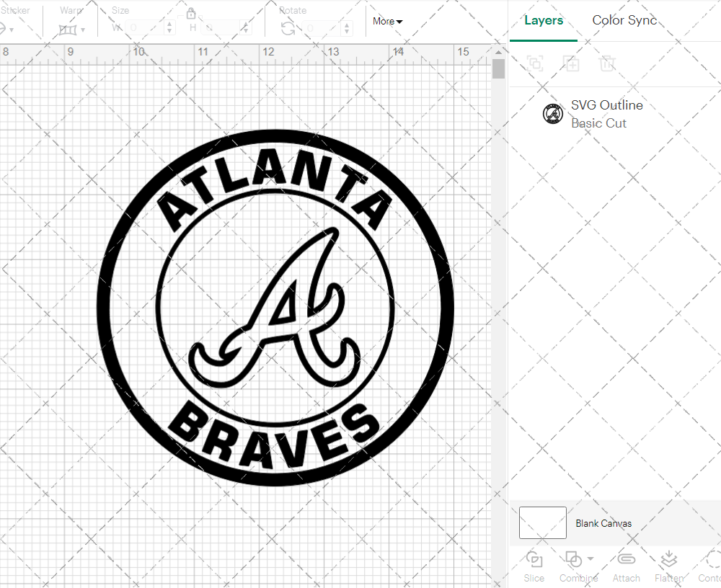Click the delete layer trash icon

(608, 63)
